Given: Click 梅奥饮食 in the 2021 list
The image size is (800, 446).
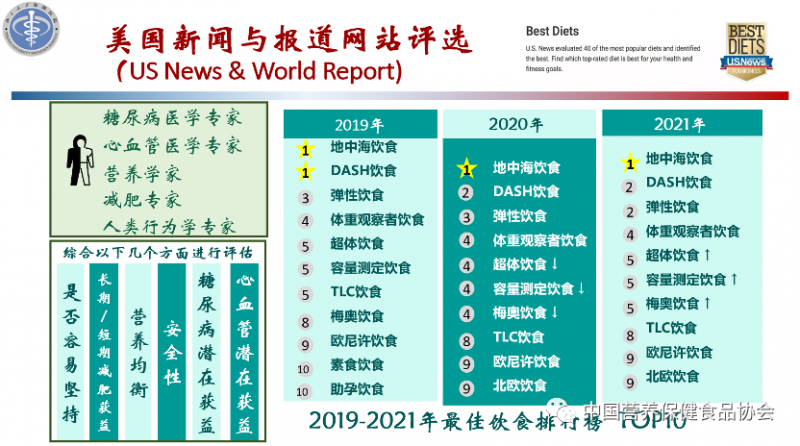Looking at the screenshot, I should pyautogui.click(x=672, y=304).
